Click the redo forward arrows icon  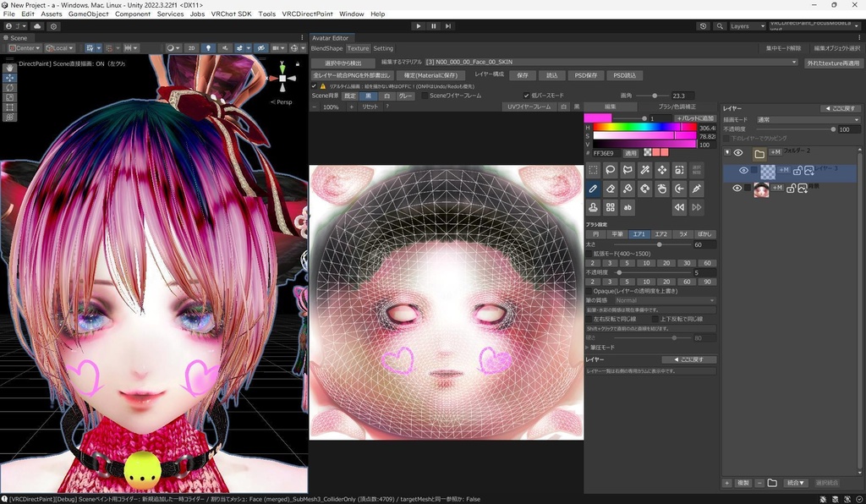click(x=697, y=207)
